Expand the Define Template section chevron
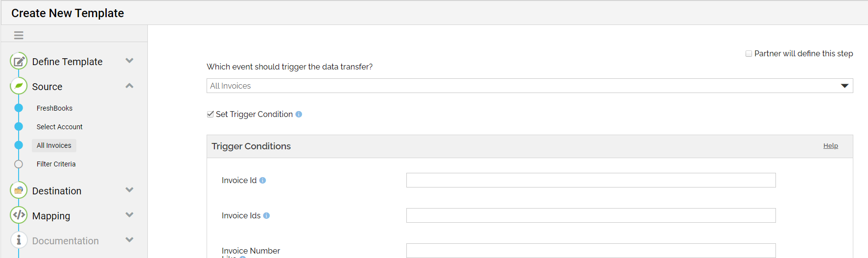This screenshot has height=258, width=868. [x=129, y=61]
